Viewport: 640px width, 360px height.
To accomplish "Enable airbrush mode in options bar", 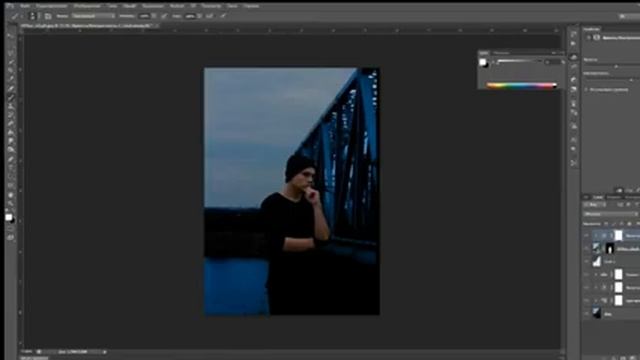I will [210, 16].
